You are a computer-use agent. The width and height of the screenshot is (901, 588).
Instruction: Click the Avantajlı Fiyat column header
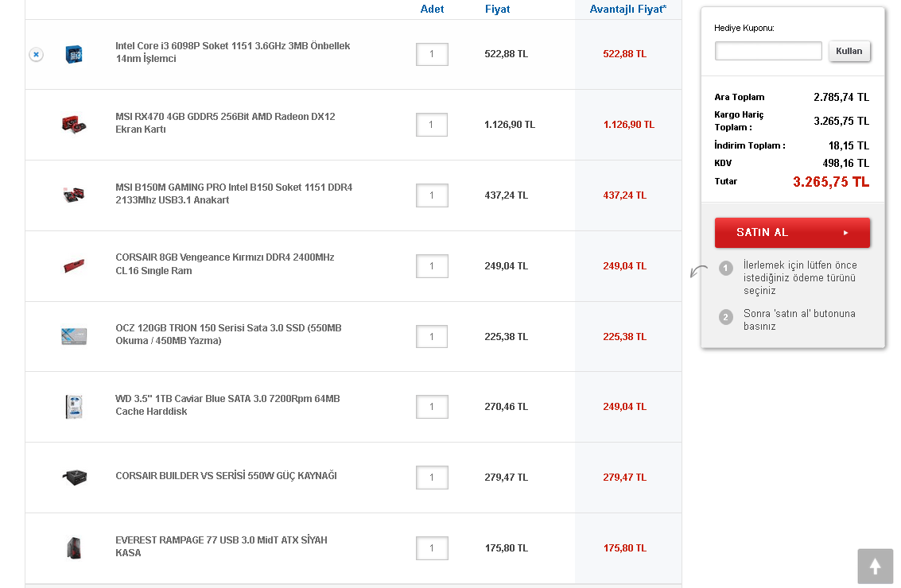click(628, 10)
